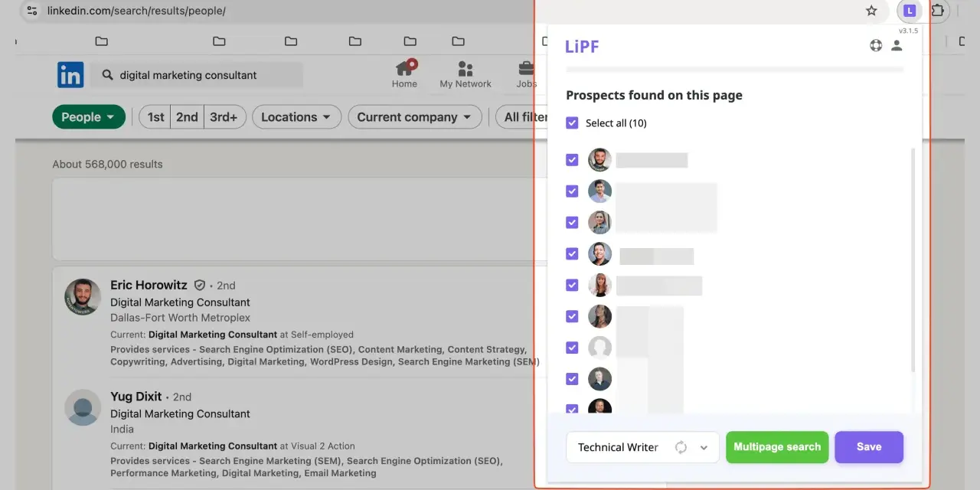Open the LiPF account profile icon
Screen dimensions: 980x490
[x=897, y=45]
